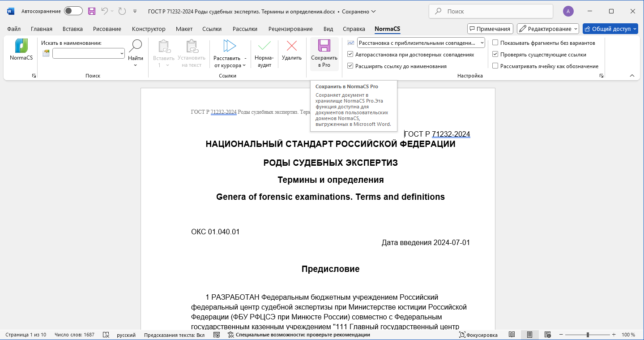
Task: Adjust the zoom slider handle
Action: tap(587, 335)
